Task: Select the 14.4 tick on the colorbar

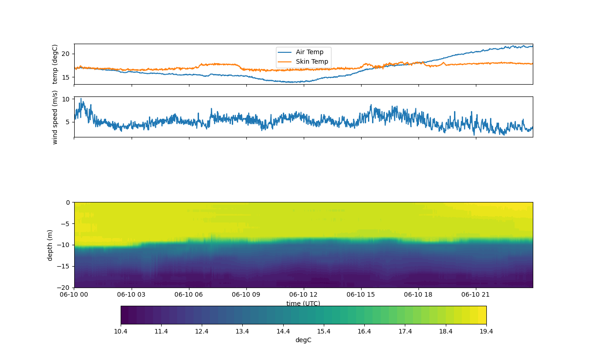Action: 283,331
